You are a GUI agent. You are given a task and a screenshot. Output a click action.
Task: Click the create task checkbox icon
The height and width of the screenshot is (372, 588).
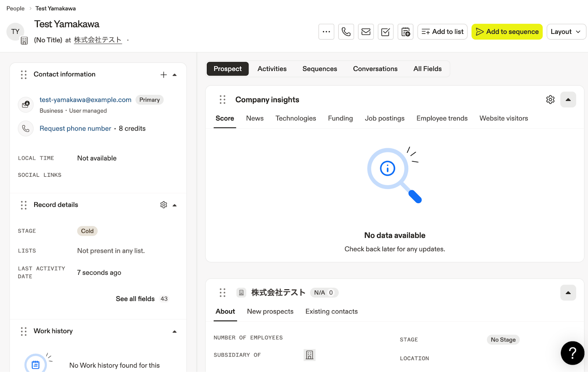coord(386,32)
